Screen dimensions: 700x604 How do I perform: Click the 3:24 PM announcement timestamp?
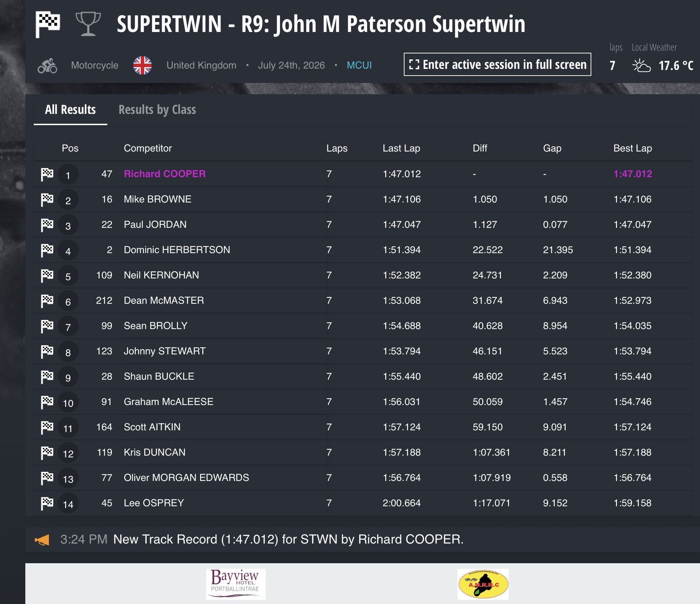tap(84, 539)
